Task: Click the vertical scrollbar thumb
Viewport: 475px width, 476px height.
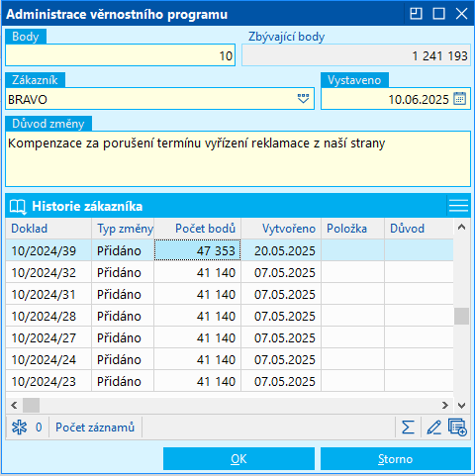Action: (461, 316)
